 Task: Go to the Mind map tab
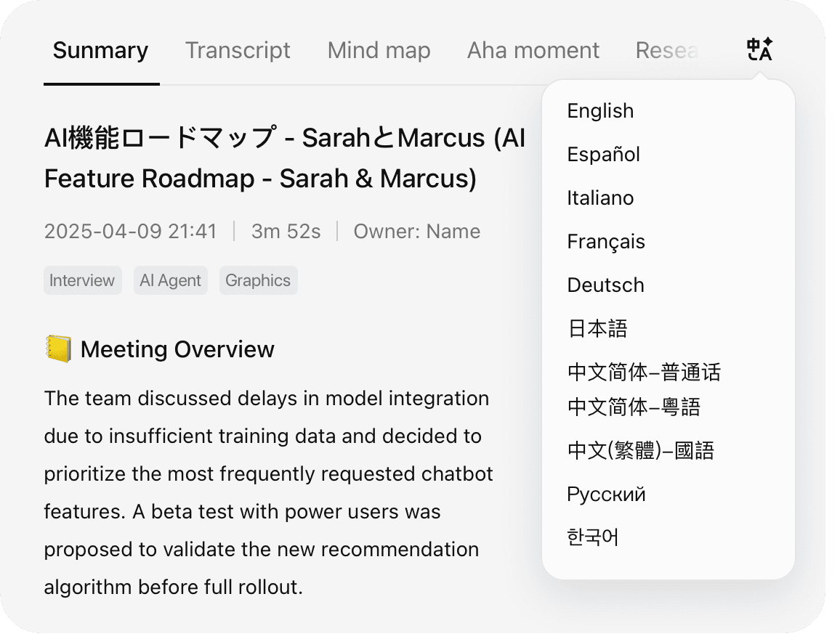pos(379,51)
